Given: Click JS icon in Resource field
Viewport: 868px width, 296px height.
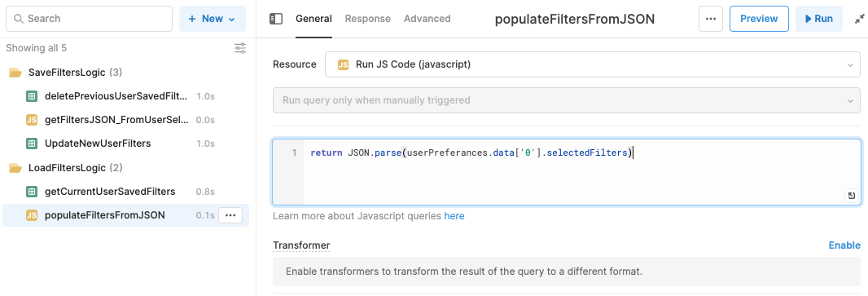Looking at the screenshot, I should pyautogui.click(x=344, y=65).
